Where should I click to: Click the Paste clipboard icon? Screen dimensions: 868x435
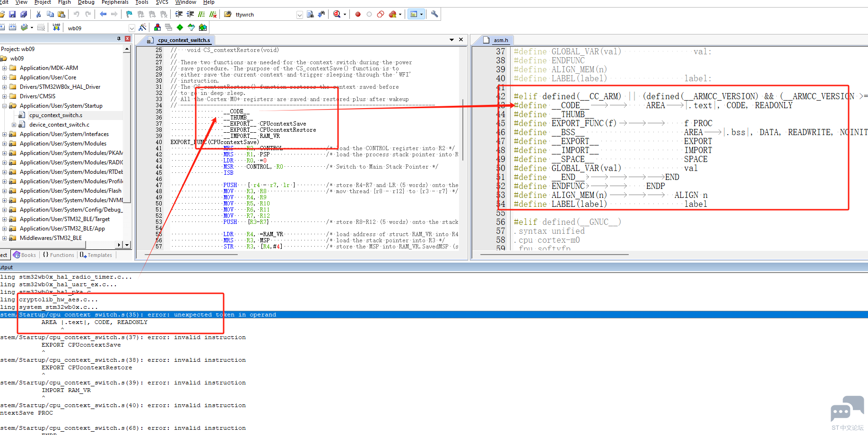61,14
